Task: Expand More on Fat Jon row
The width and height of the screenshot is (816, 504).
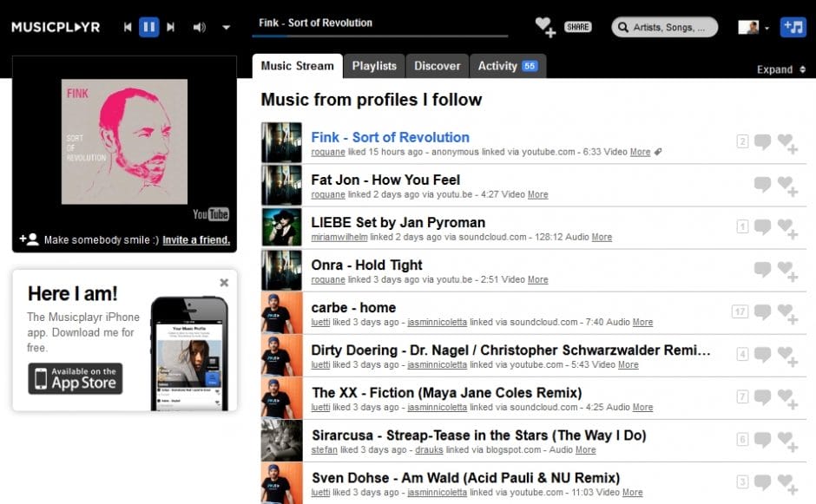Action: (x=537, y=194)
